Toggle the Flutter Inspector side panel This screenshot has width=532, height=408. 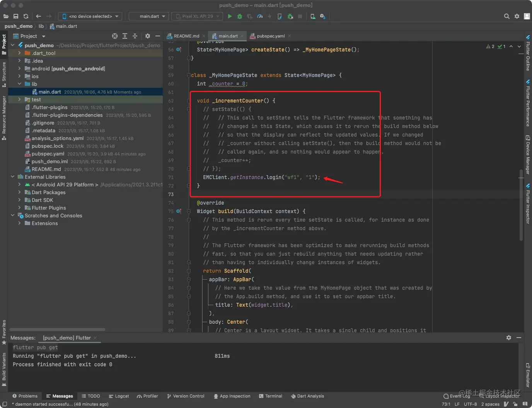pos(528,204)
